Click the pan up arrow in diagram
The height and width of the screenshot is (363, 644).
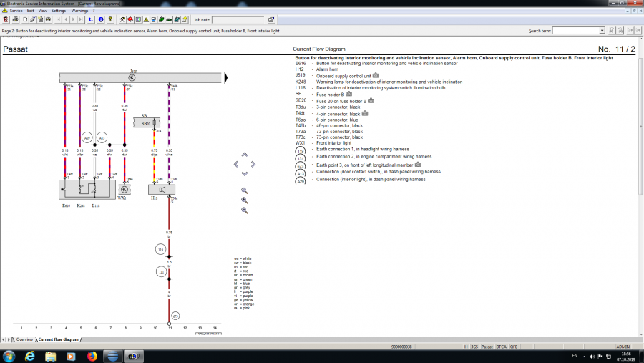[x=245, y=155]
